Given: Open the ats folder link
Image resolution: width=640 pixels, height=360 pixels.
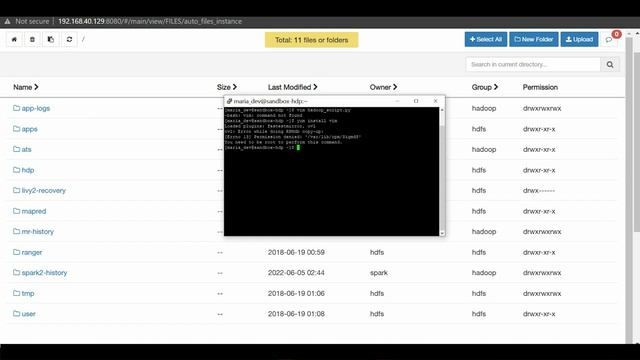Looking at the screenshot, I should tap(27, 149).
